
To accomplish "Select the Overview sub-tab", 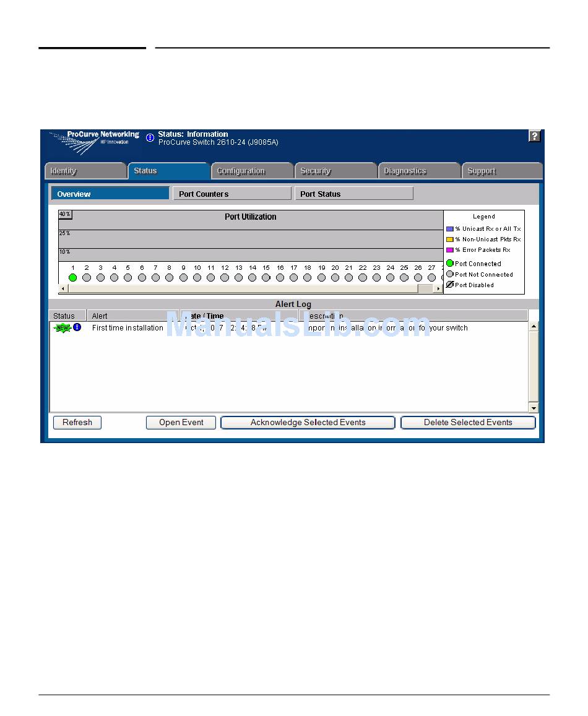I will coord(110,194).
